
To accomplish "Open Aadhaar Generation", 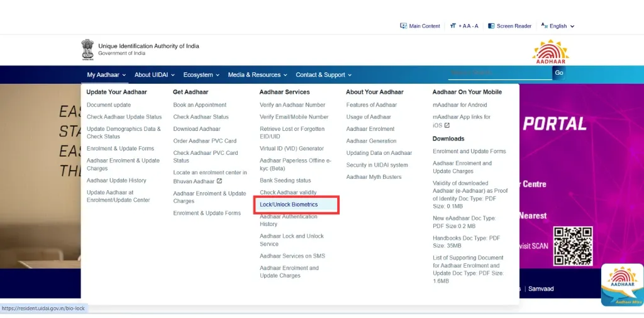I will pyautogui.click(x=371, y=140).
